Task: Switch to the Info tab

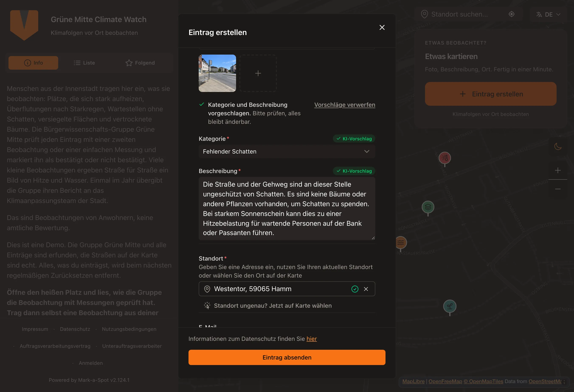Action: click(33, 63)
